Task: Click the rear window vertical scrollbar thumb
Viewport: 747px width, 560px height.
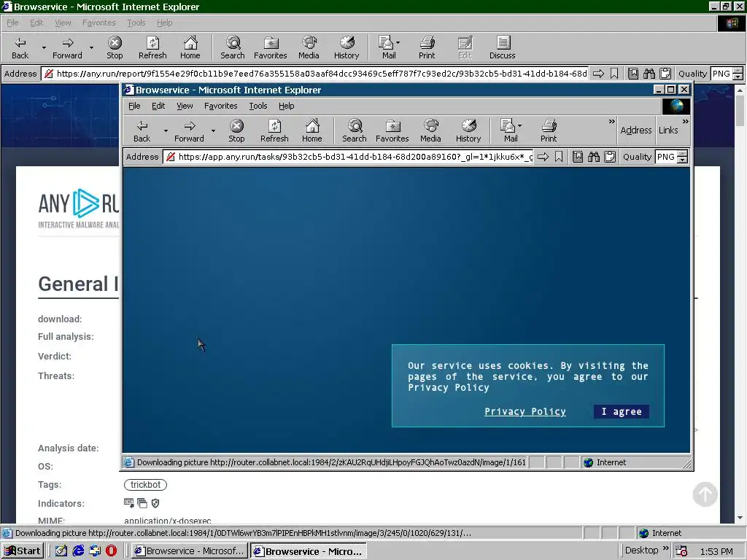Action: [740, 111]
